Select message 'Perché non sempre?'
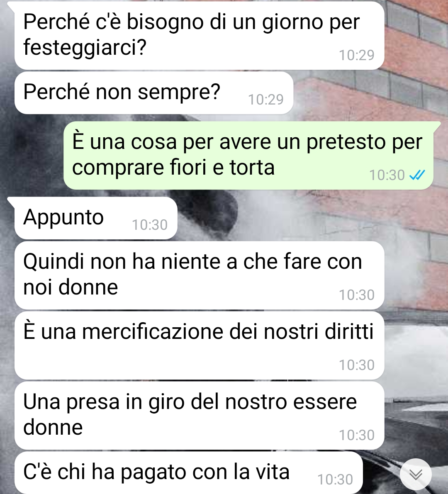 [x=154, y=93]
